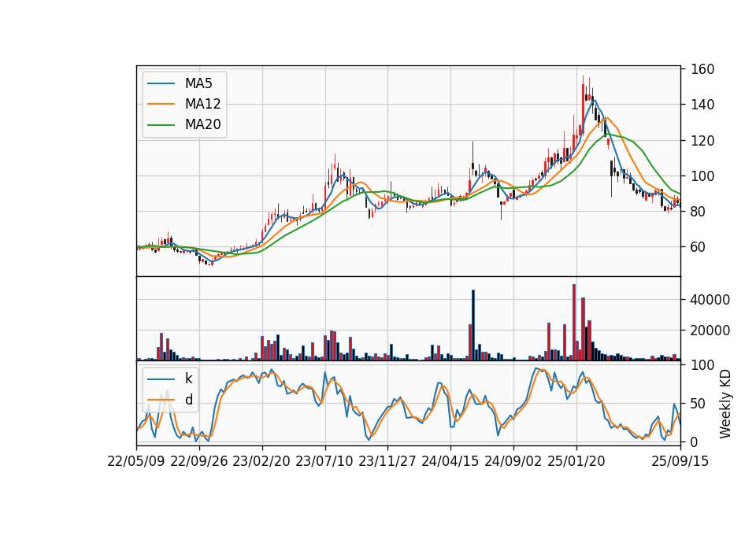This screenshot has height=543, width=756.
Task: Click the tallest volume bar near 25/01/20
Action: (574, 323)
